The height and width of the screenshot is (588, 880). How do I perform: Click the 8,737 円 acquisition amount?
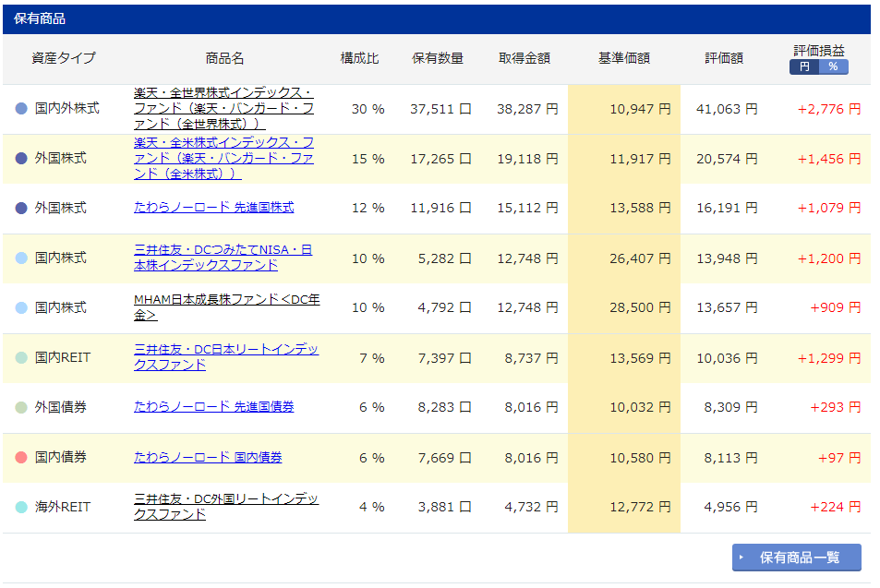532,358
